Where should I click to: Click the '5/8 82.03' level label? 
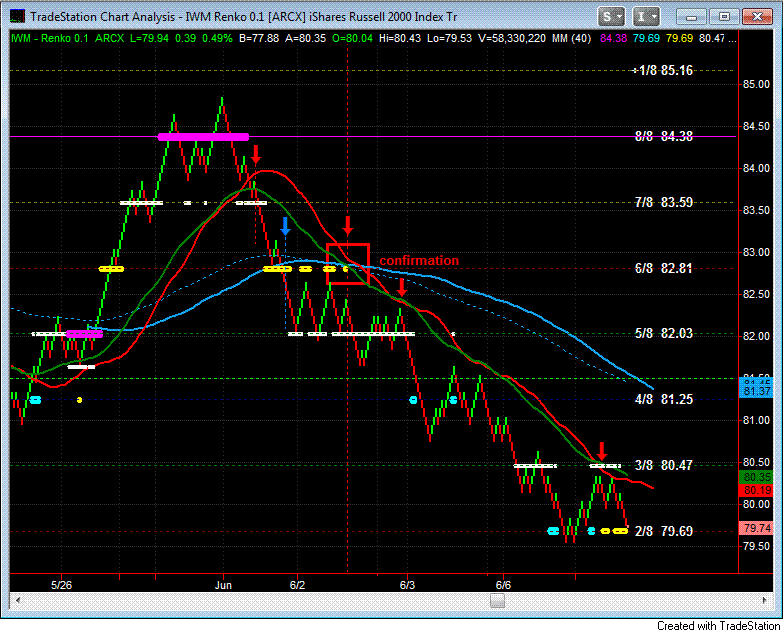pos(664,333)
